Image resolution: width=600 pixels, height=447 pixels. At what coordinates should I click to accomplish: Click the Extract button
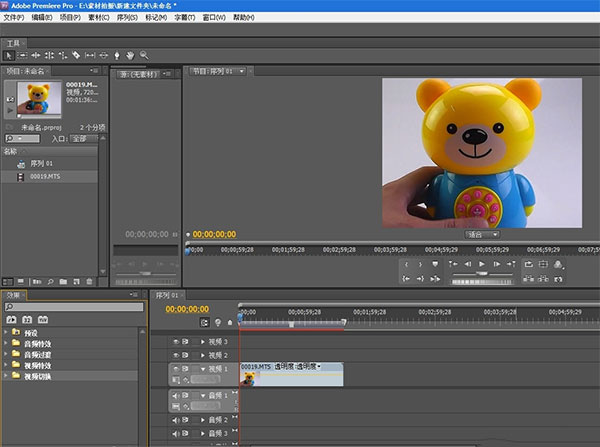pyautogui.click(x=543, y=279)
